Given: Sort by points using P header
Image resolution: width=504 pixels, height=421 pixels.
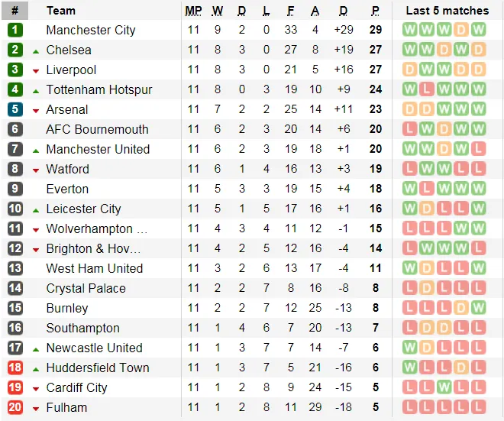Looking at the screenshot, I should 375,11.
